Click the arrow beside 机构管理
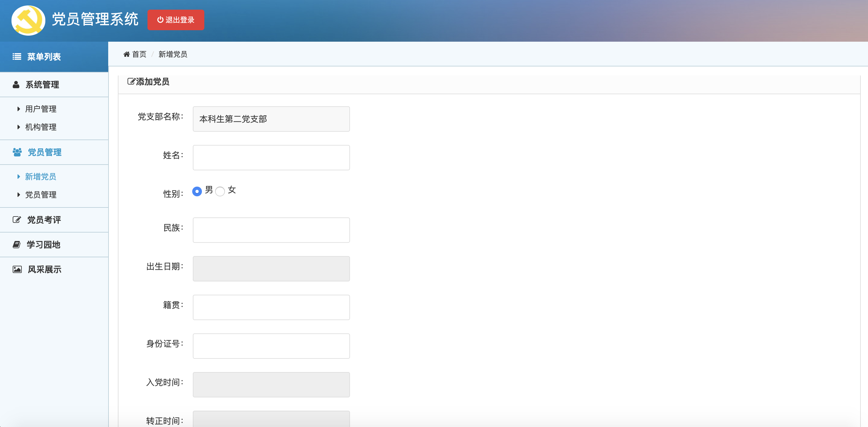 click(x=18, y=127)
